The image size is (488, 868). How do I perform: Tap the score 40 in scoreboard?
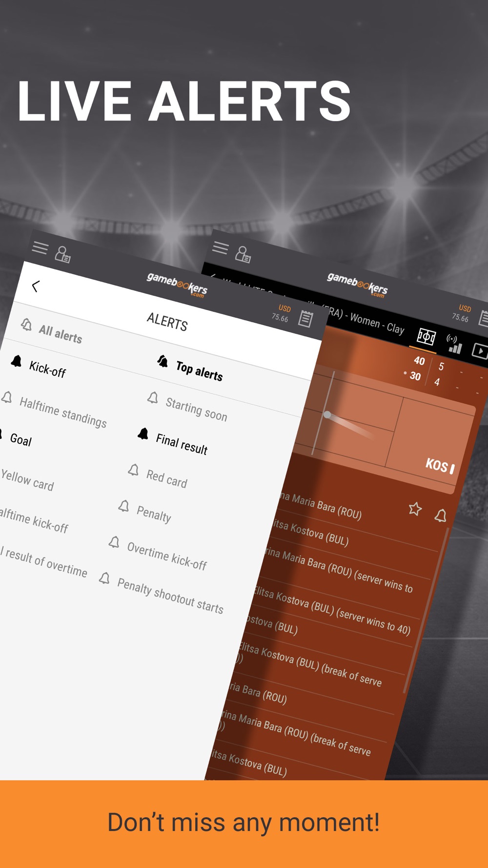click(x=419, y=361)
